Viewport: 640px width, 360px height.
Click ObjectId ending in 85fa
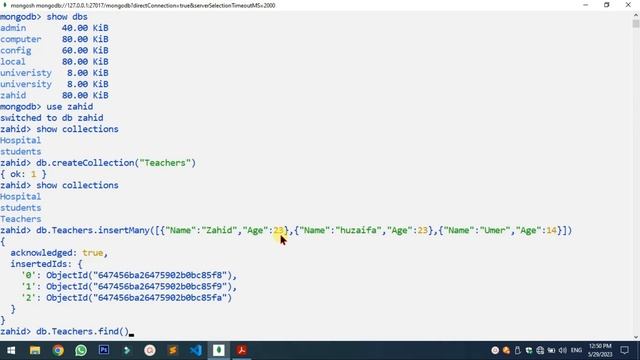tap(139, 298)
